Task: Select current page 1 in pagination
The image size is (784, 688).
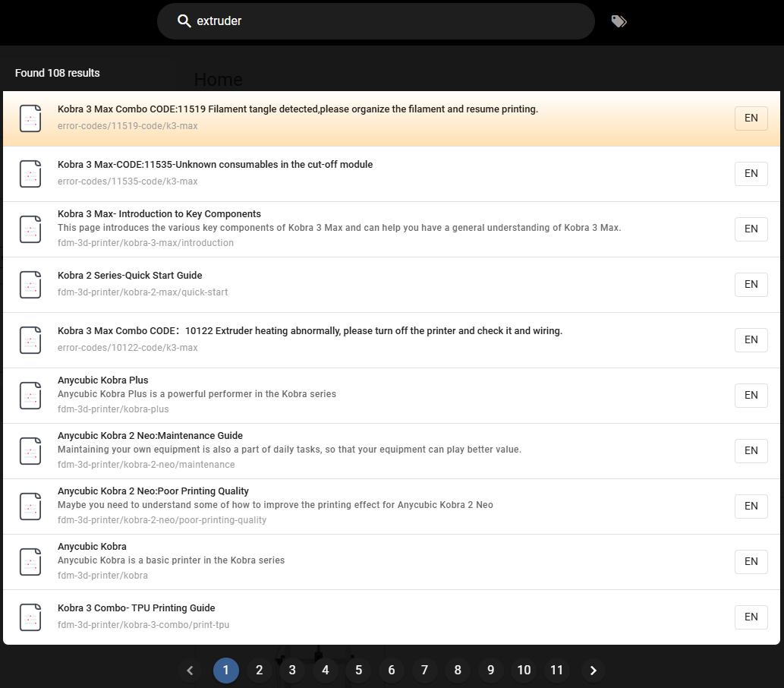Action: tap(226, 671)
